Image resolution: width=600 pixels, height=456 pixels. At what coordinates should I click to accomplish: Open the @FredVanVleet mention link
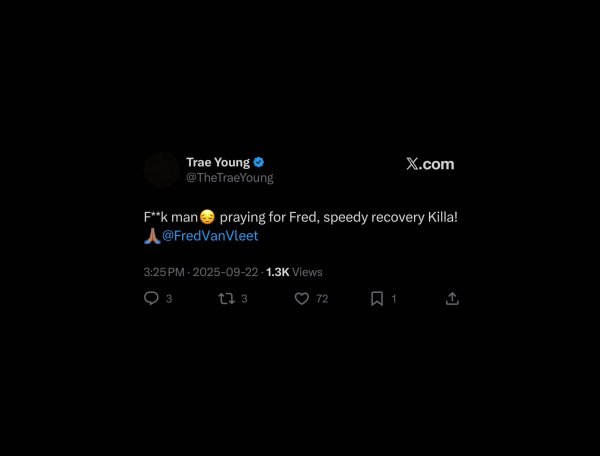tap(210, 236)
